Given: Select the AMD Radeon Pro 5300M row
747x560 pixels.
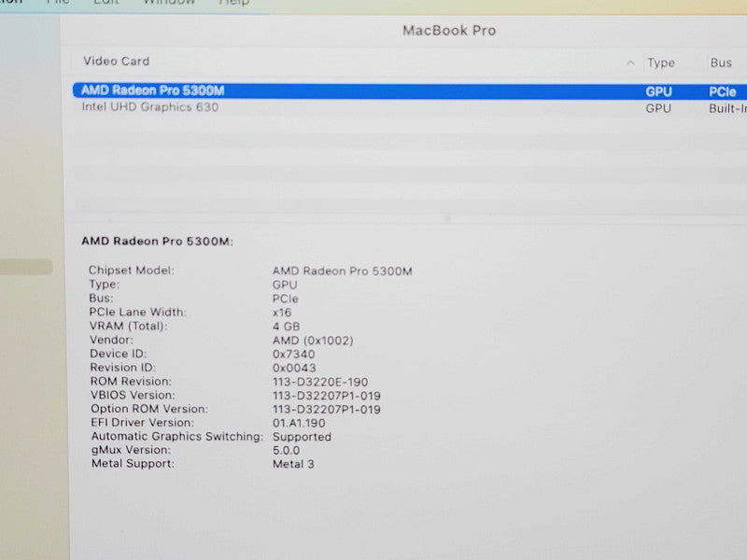Looking at the screenshot, I should pos(410,91).
